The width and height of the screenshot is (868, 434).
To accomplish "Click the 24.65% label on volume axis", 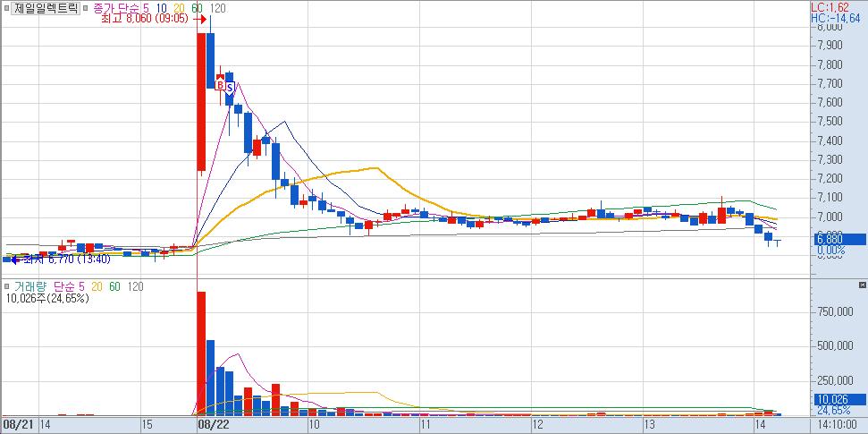I will (x=832, y=410).
